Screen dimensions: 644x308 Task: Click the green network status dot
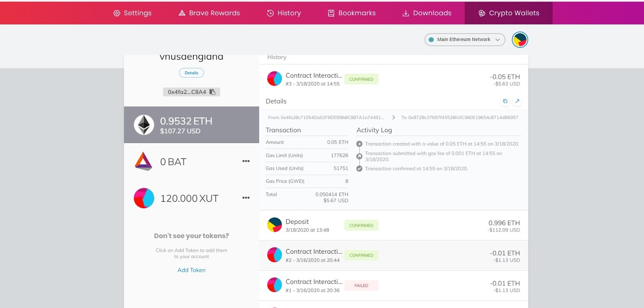[x=431, y=39]
